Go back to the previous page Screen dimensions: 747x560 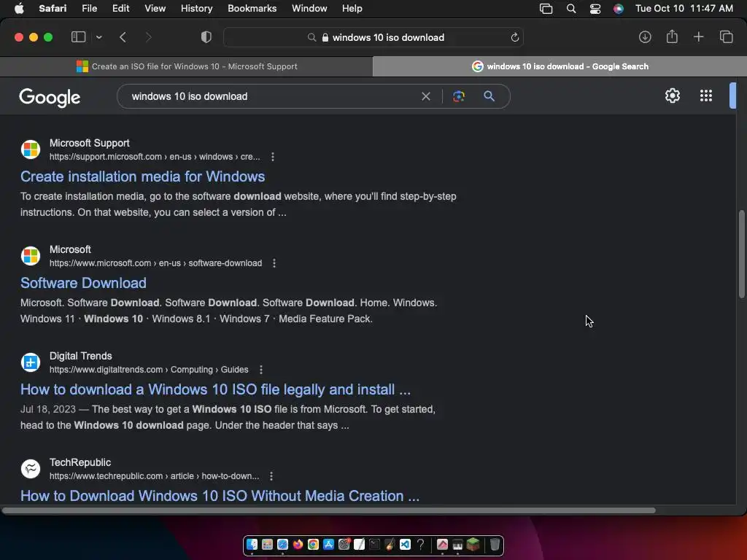[x=123, y=37]
